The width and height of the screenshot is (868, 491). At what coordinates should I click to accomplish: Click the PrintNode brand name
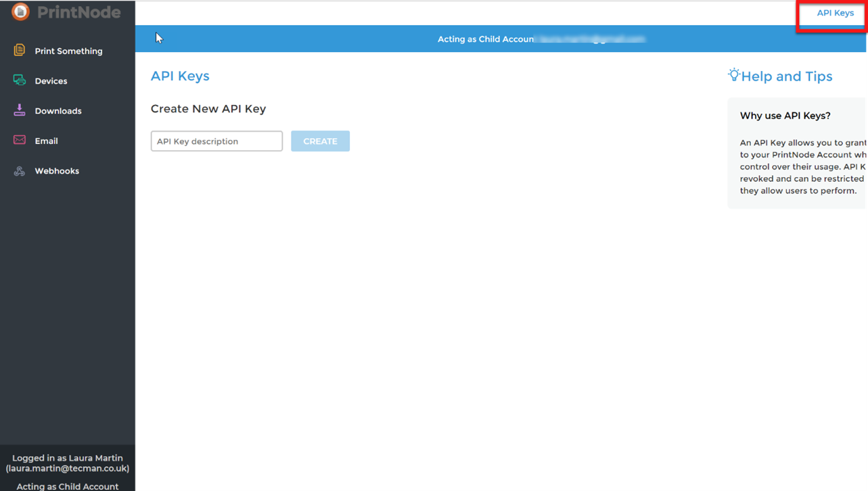pos(79,12)
